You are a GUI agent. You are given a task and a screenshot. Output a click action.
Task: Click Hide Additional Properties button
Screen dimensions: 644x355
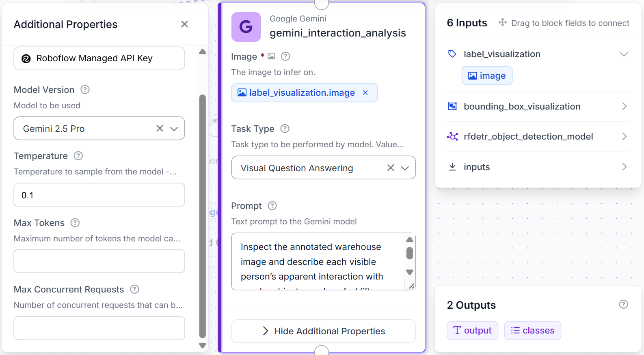324,331
